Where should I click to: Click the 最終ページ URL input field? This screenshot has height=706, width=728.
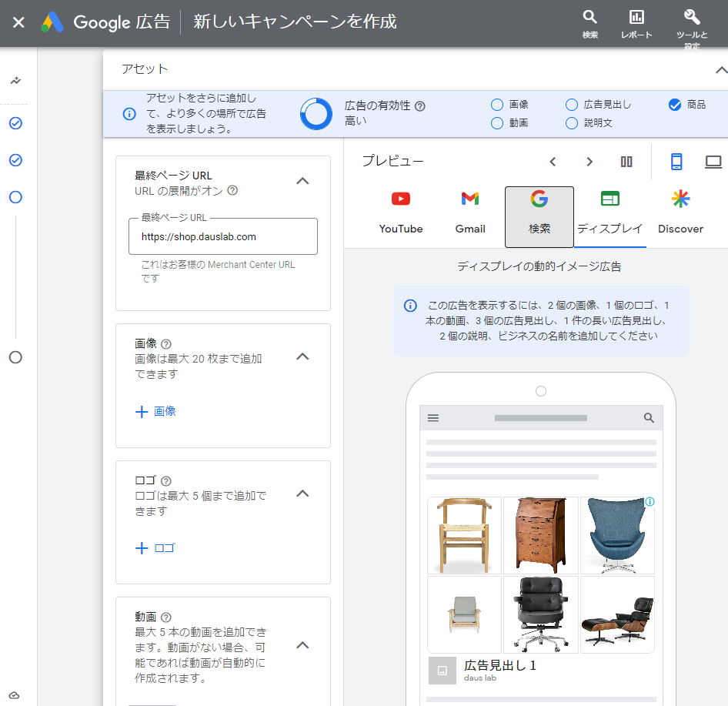pyautogui.click(x=223, y=236)
